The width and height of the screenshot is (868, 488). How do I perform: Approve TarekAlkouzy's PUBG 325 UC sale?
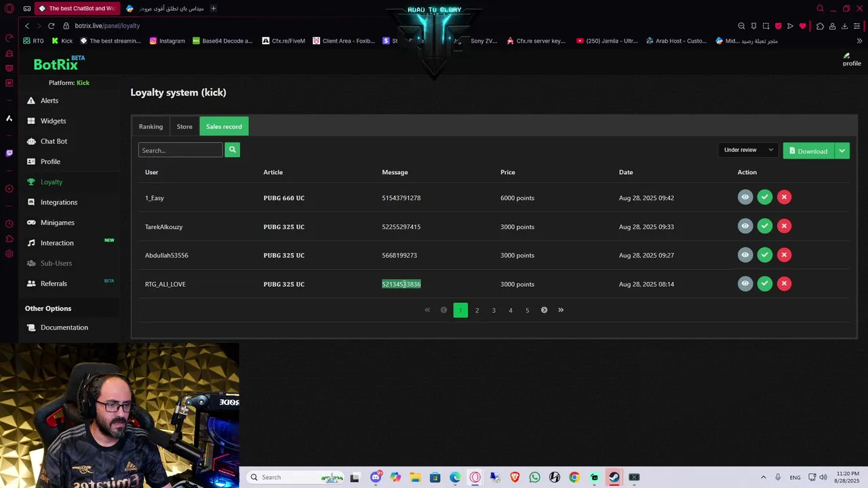pyautogui.click(x=765, y=226)
